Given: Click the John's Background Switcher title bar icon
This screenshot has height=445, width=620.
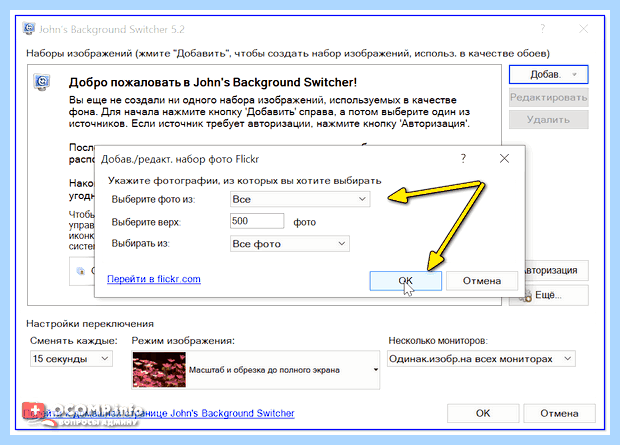Looking at the screenshot, I should point(28,29).
